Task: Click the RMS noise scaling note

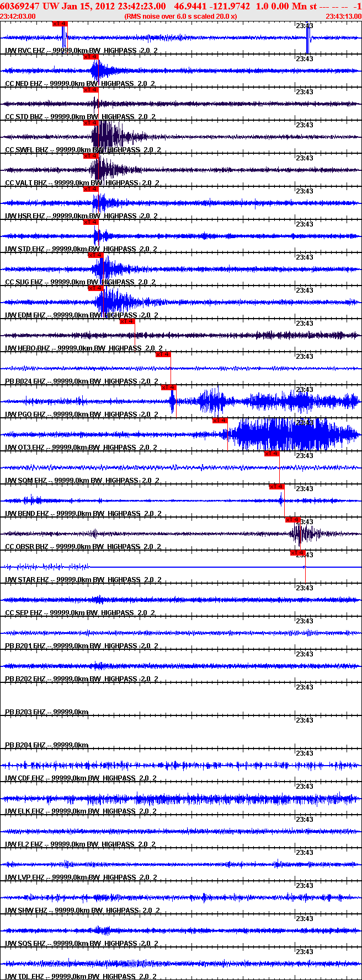Action: pyautogui.click(x=181, y=16)
